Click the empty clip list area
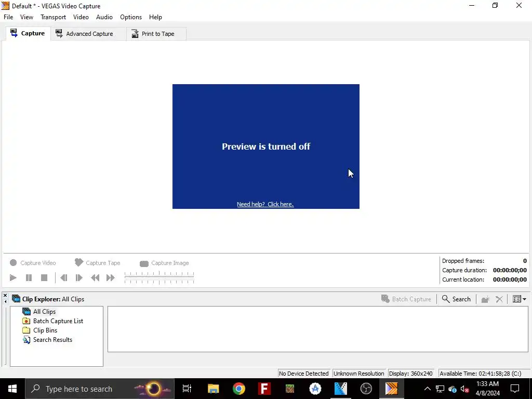This screenshot has height=399, width=532. coord(317,329)
